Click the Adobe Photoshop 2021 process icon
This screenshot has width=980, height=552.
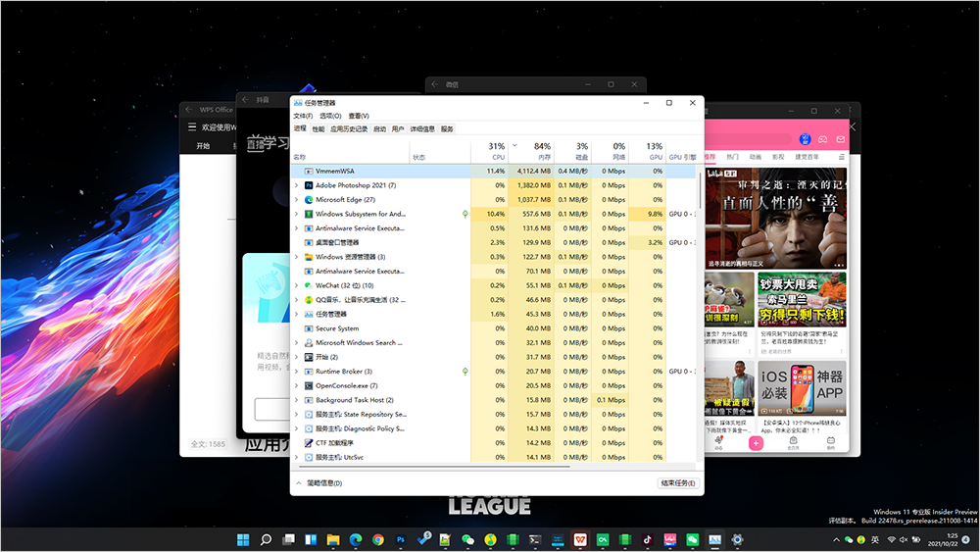coord(309,185)
